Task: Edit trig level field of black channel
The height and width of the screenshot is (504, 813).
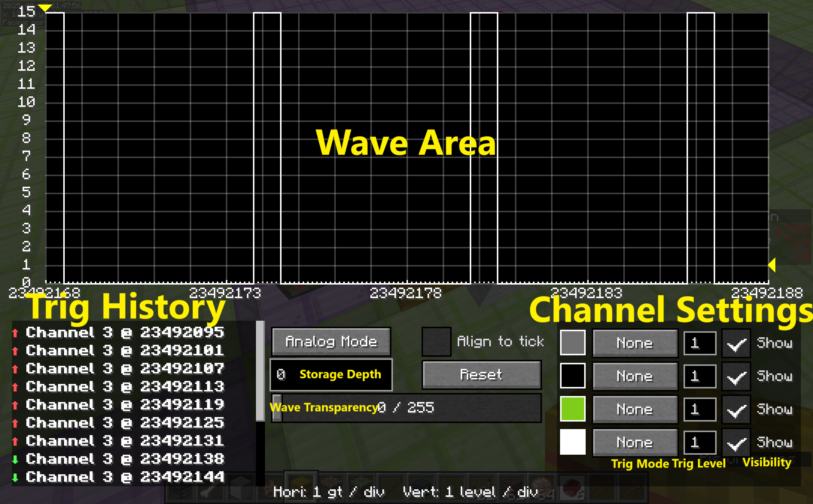Action: (700, 376)
